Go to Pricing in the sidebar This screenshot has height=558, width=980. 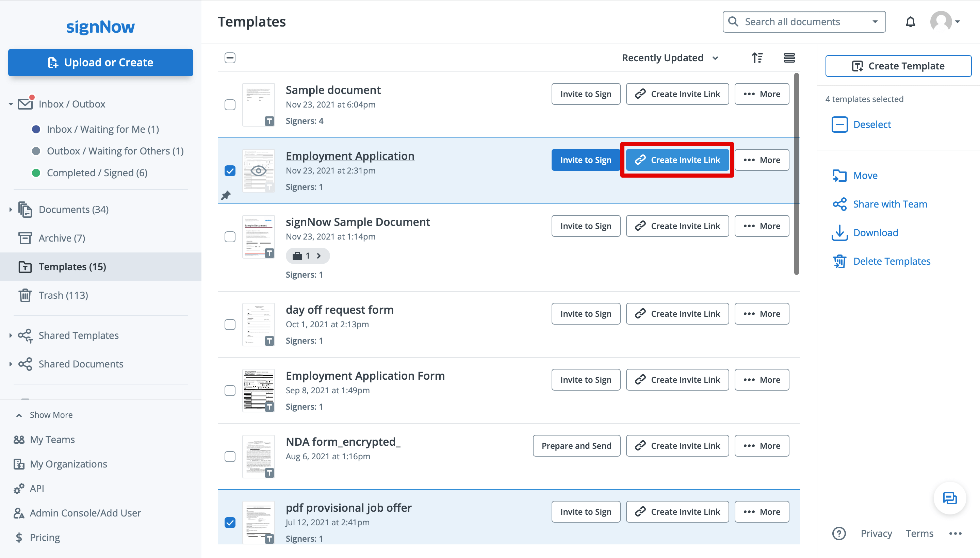(45, 537)
